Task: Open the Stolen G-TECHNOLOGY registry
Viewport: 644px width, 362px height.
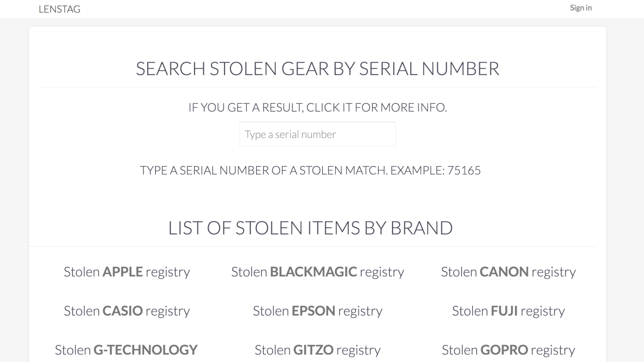Action: point(127,350)
